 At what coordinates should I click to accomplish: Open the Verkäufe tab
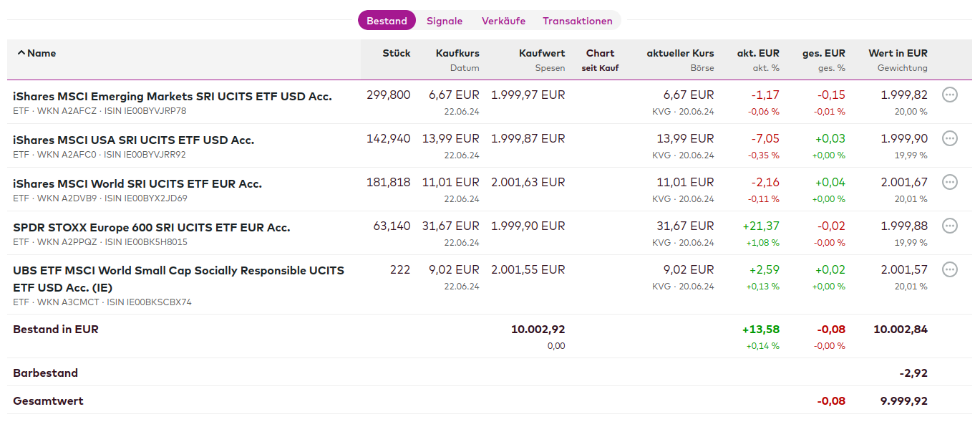point(503,21)
